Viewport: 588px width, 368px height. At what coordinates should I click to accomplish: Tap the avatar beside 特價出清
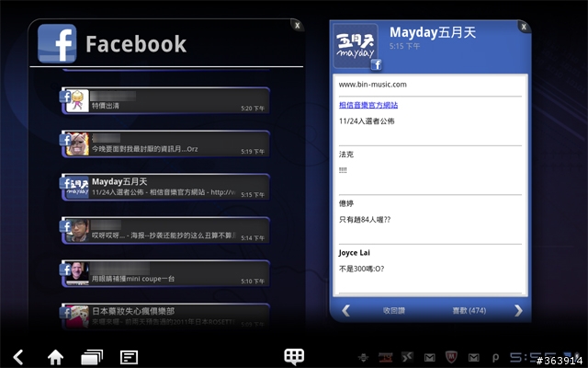[x=77, y=100]
